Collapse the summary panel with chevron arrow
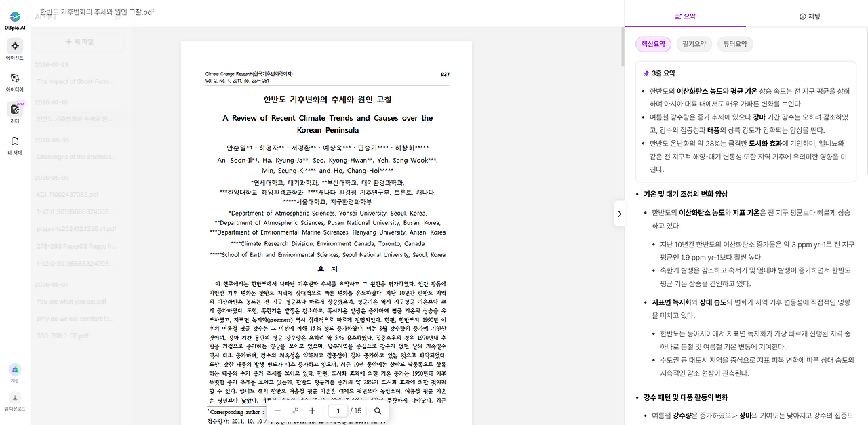The image size is (868, 425). pos(619,214)
